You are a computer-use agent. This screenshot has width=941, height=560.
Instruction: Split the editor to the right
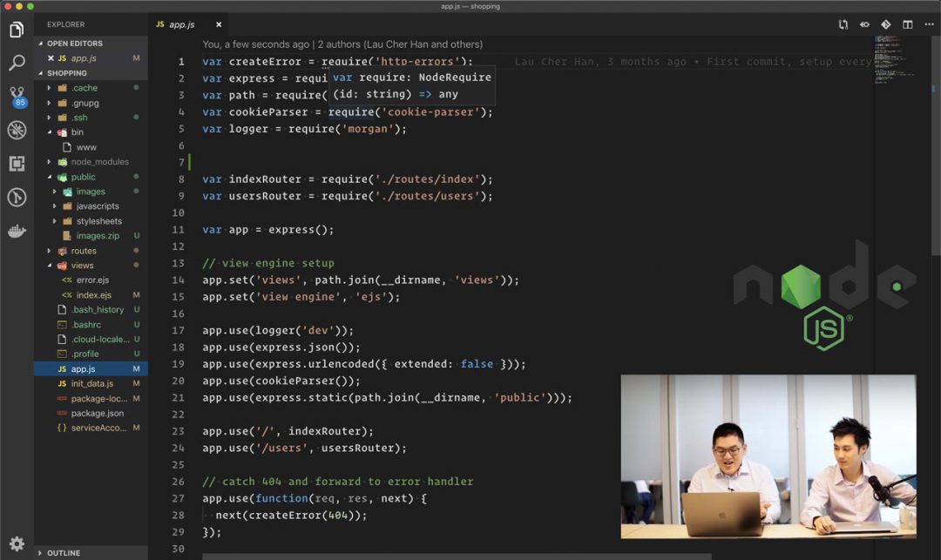pyautogui.click(x=907, y=24)
